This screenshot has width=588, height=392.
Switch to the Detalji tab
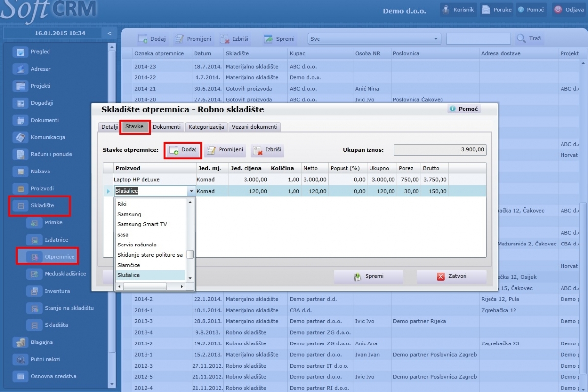110,127
